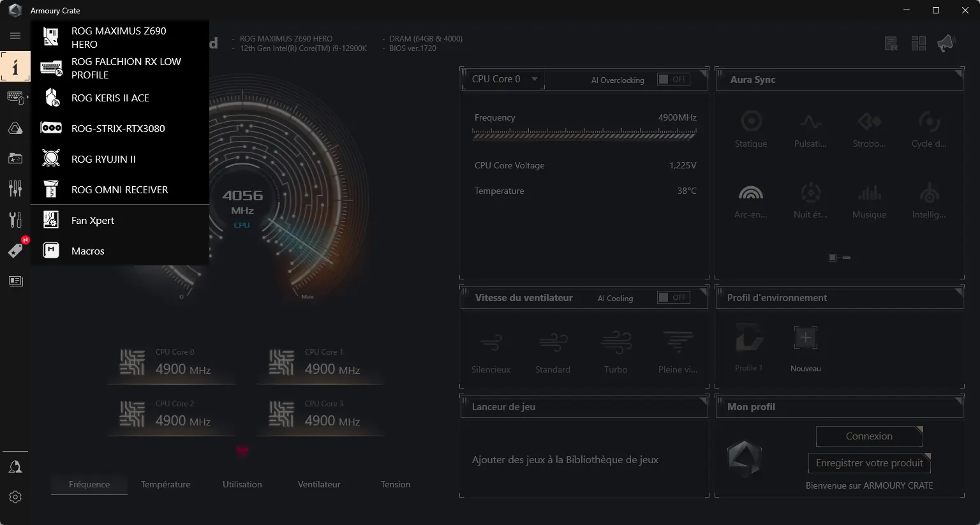Toggle the AI Cooling switch
This screenshot has height=525, width=980.
(x=674, y=297)
